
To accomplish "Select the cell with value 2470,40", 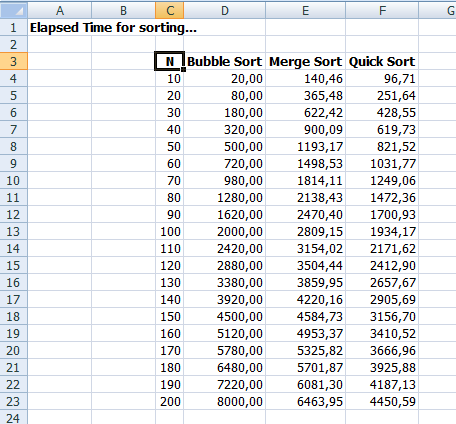I will coord(305,214).
